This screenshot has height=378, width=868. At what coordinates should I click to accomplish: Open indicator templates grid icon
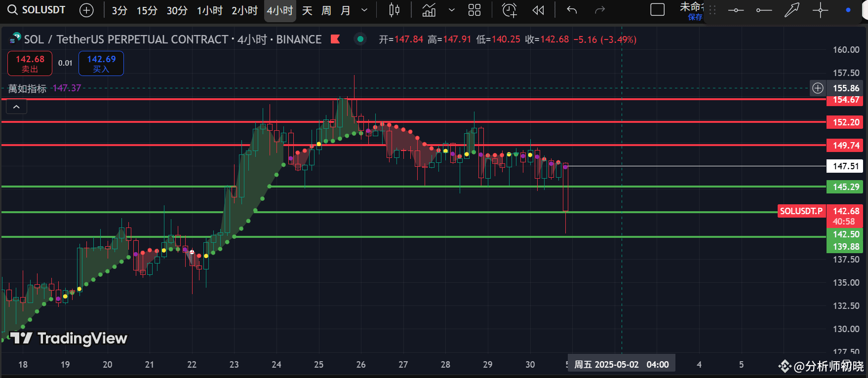474,10
